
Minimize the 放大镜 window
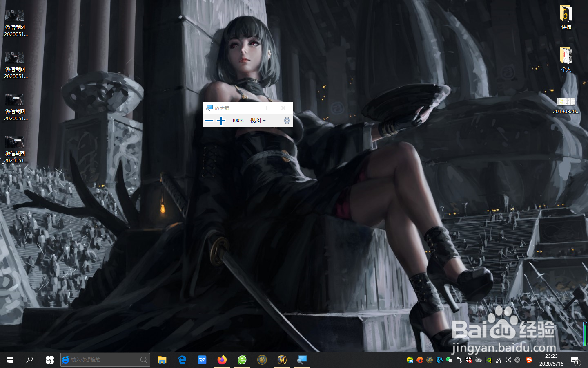click(x=246, y=108)
